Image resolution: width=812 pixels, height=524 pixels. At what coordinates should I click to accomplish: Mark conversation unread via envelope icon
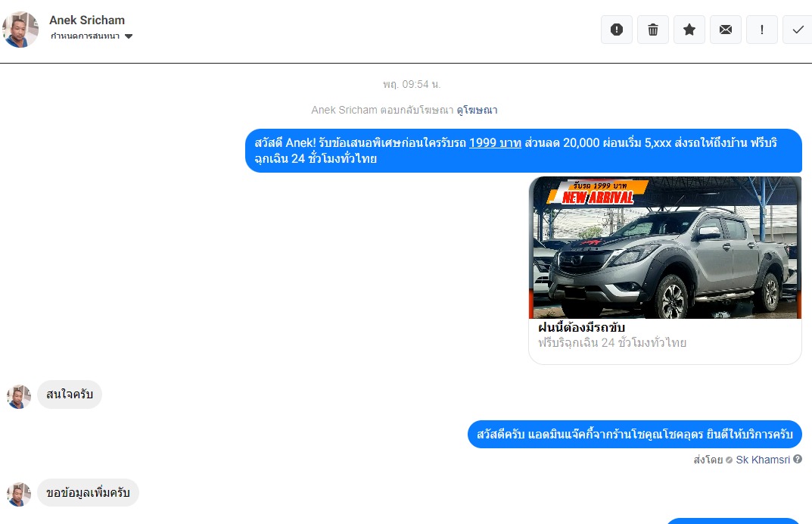coord(725,30)
